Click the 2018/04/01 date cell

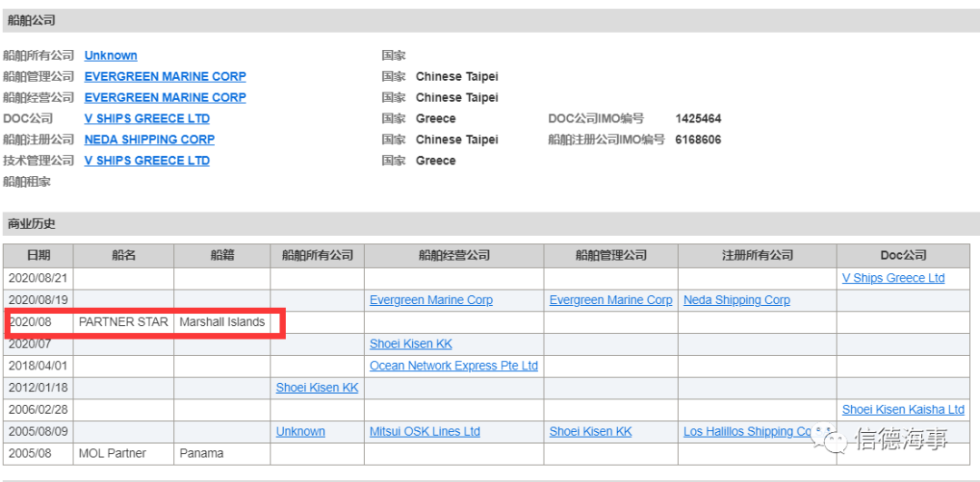pos(38,366)
